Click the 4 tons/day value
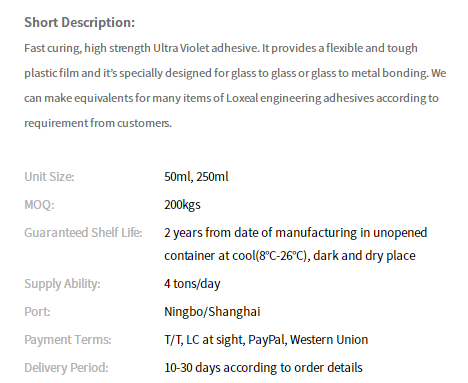This screenshot has height=383, width=468. pos(192,284)
